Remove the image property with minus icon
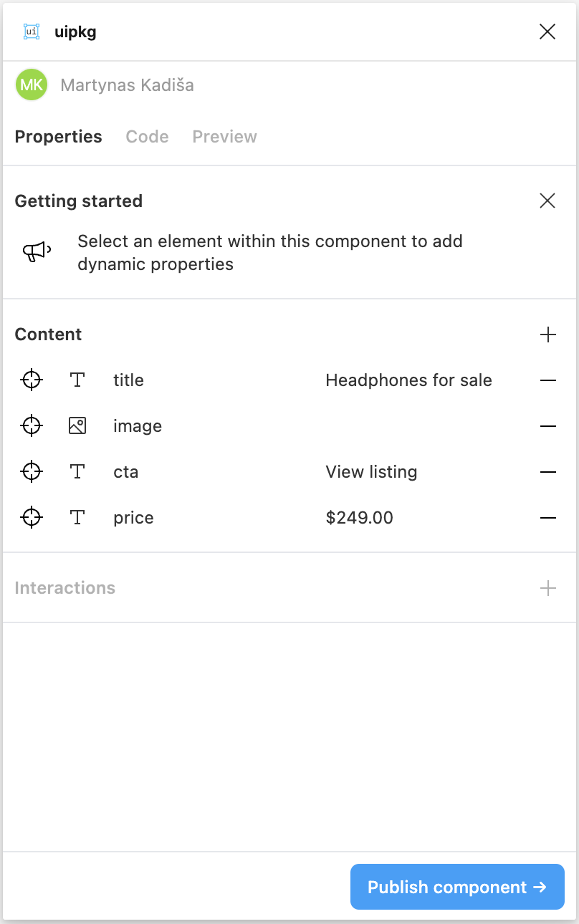This screenshot has height=924, width=579. pyautogui.click(x=548, y=426)
